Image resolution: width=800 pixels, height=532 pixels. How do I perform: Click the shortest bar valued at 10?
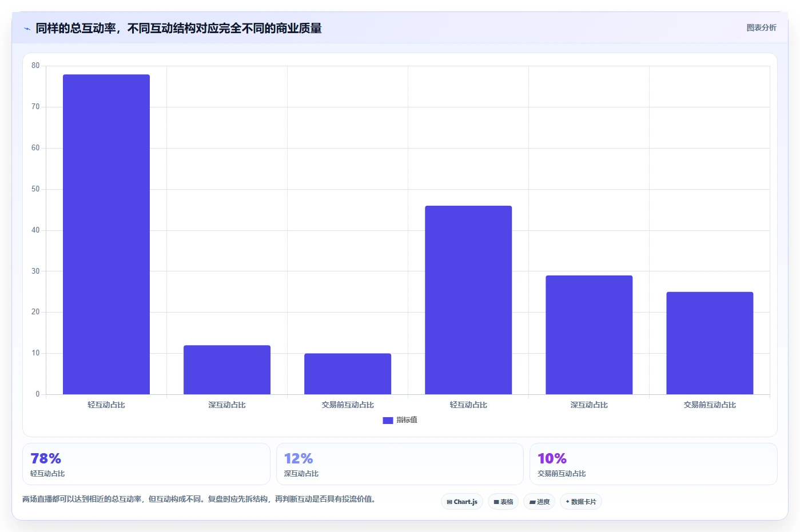click(348, 374)
